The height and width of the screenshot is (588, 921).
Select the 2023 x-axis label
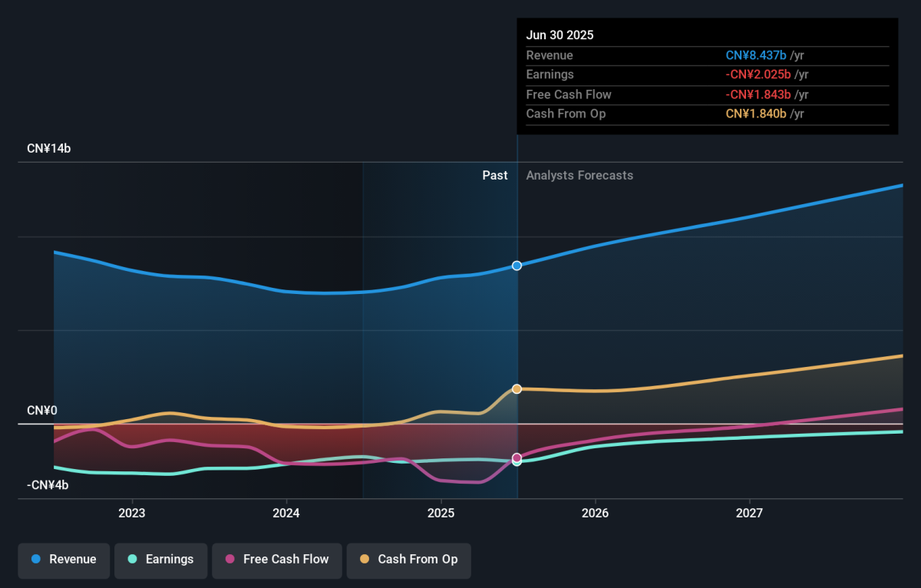click(132, 513)
